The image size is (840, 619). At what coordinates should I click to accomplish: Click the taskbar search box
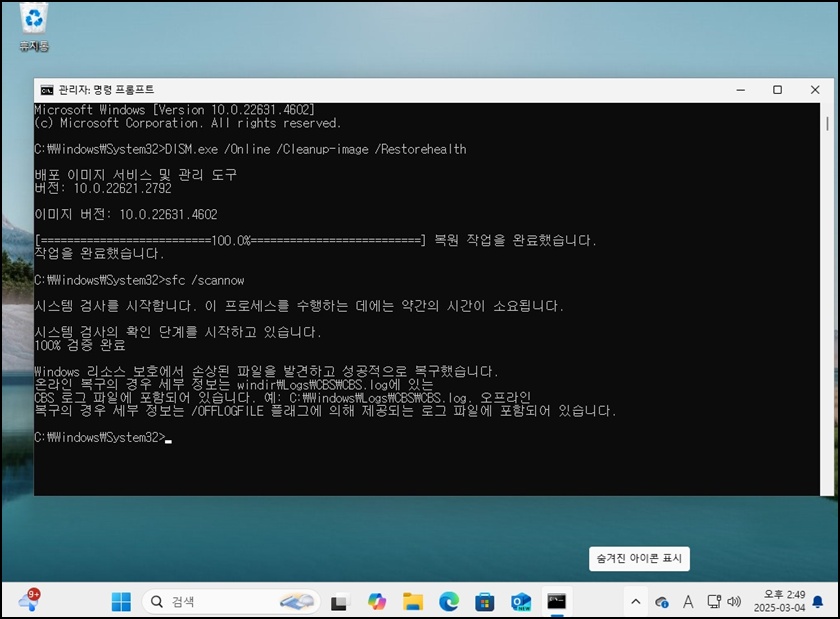click(x=231, y=602)
